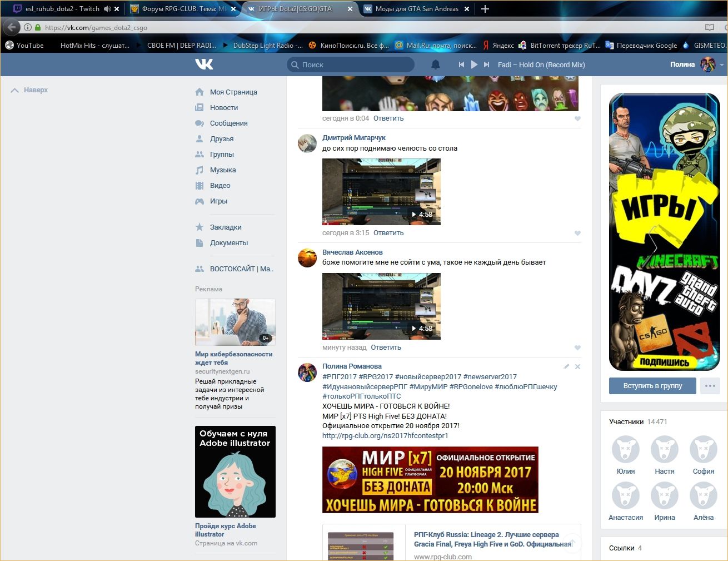Delete Полина Романова's comment
The width and height of the screenshot is (728, 561).
click(x=577, y=366)
